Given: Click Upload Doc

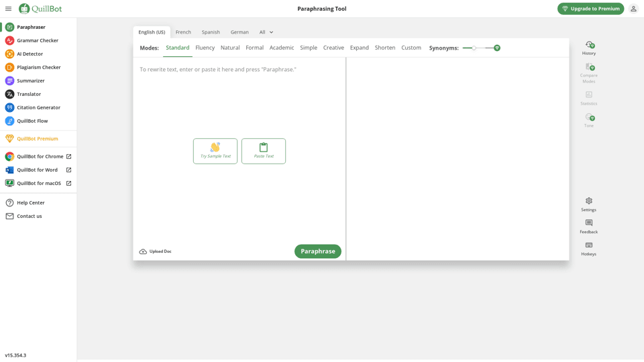Looking at the screenshot, I should 155,251.
